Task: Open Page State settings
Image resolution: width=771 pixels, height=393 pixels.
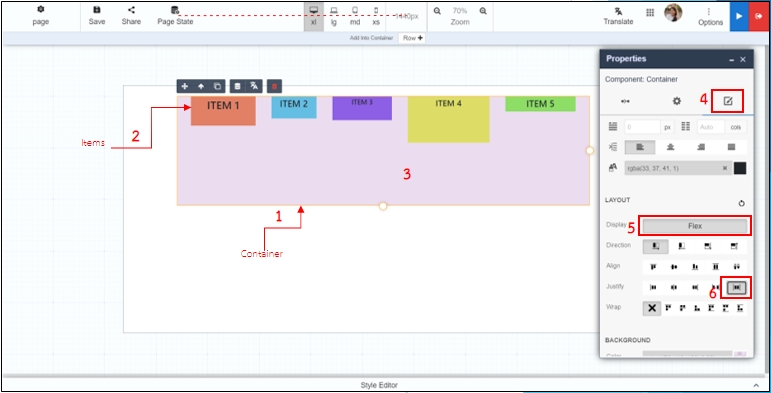Action: 175,16
